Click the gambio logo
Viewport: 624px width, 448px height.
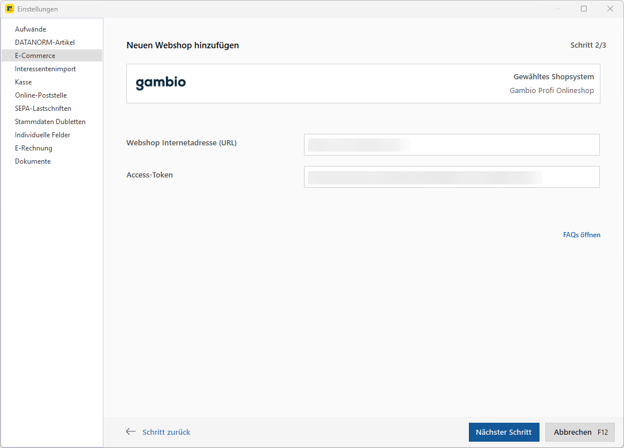click(161, 83)
